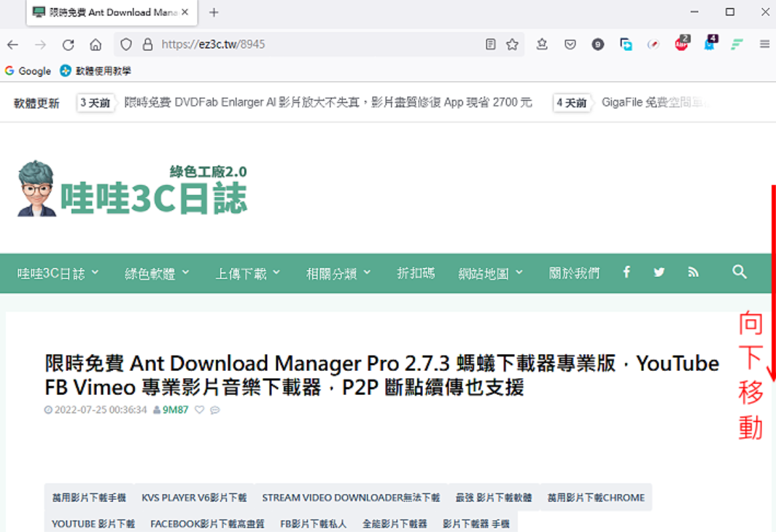Select the STREAM VIDEO DOWNLOADER無法下載 tag
This screenshot has width=776, height=532.
tap(351, 498)
